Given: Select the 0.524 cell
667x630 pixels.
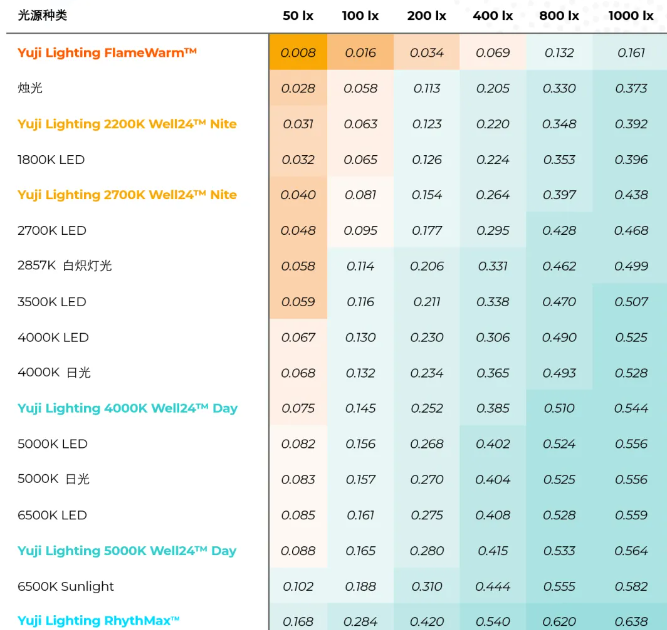Looking at the screenshot, I should pos(559,444).
